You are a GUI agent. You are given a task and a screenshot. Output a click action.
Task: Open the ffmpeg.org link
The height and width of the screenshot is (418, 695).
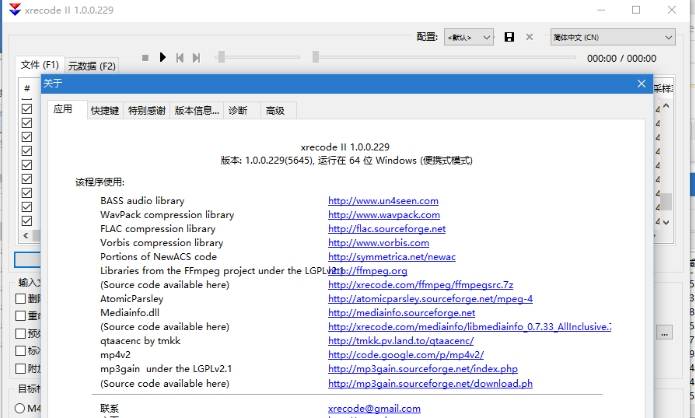367,271
